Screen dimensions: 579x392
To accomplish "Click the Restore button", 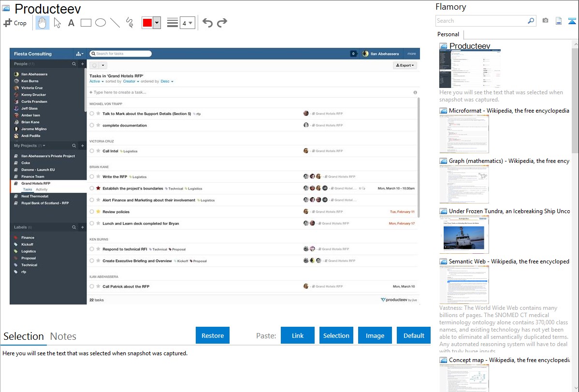I will tap(213, 335).
